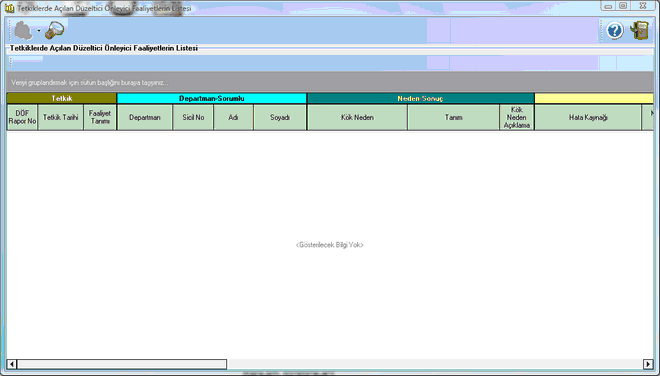Click the Hata Kaynağı column header
The height and width of the screenshot is (376, 660).
588,117
